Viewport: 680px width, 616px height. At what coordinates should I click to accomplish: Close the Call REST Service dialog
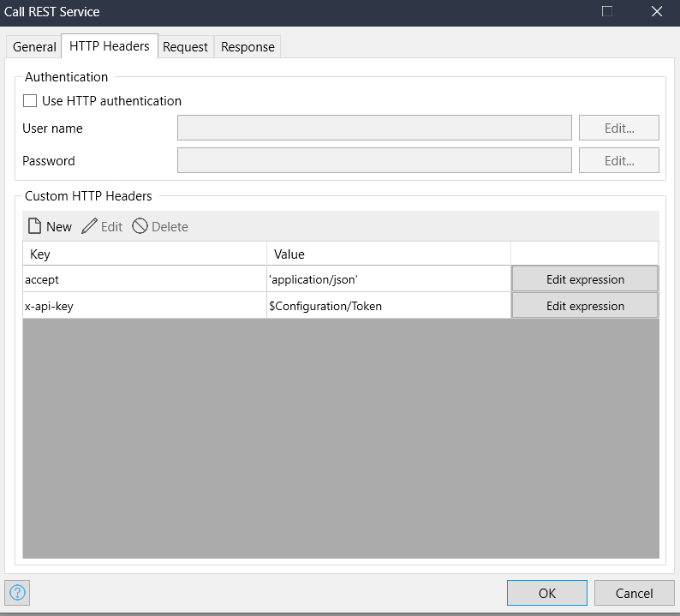(657, 12)
